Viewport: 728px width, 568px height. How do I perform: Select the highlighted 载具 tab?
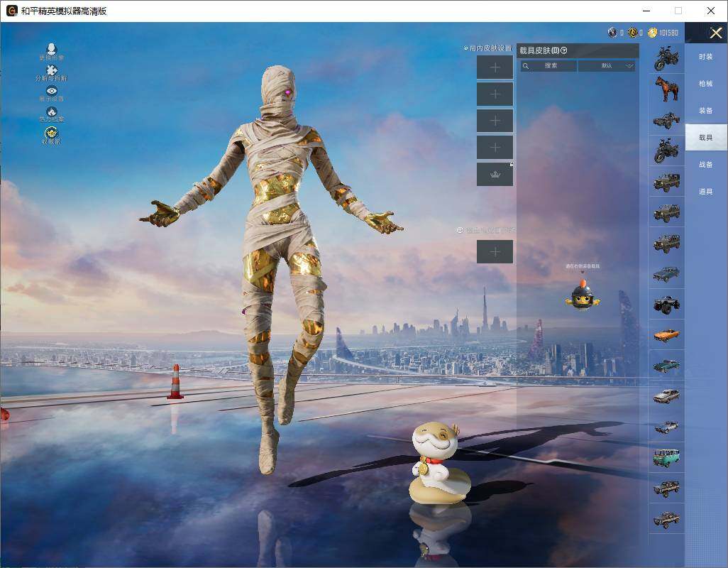point(706,138)
